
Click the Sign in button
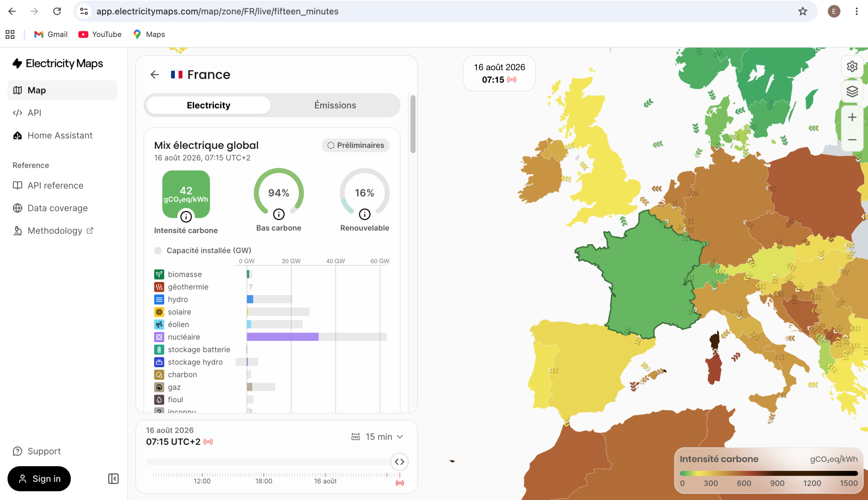point(39,478)
